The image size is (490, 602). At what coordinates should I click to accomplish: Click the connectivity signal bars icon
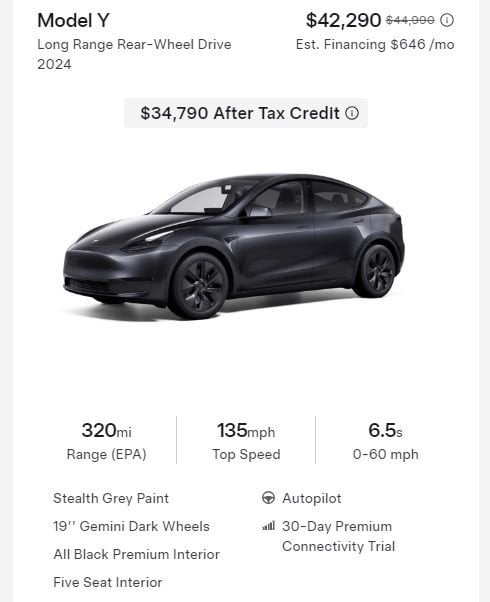[x=268, y=526]
